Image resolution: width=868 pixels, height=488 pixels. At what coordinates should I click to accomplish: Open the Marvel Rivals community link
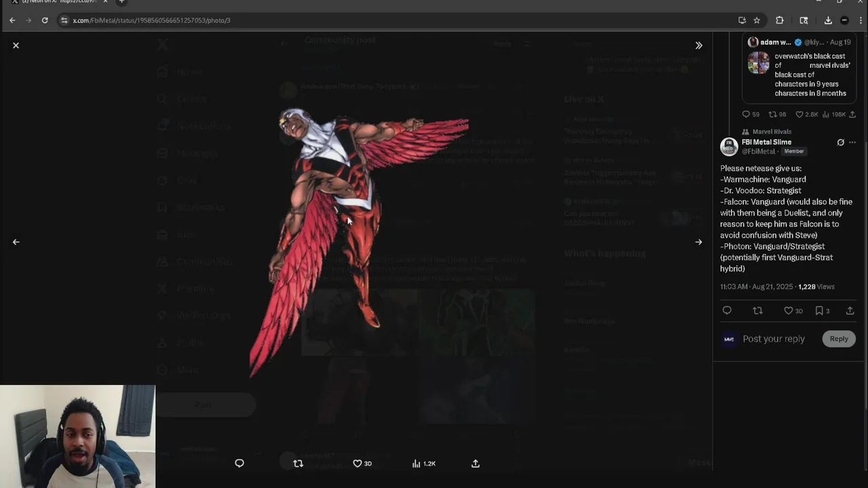click(x=772, y=131)
